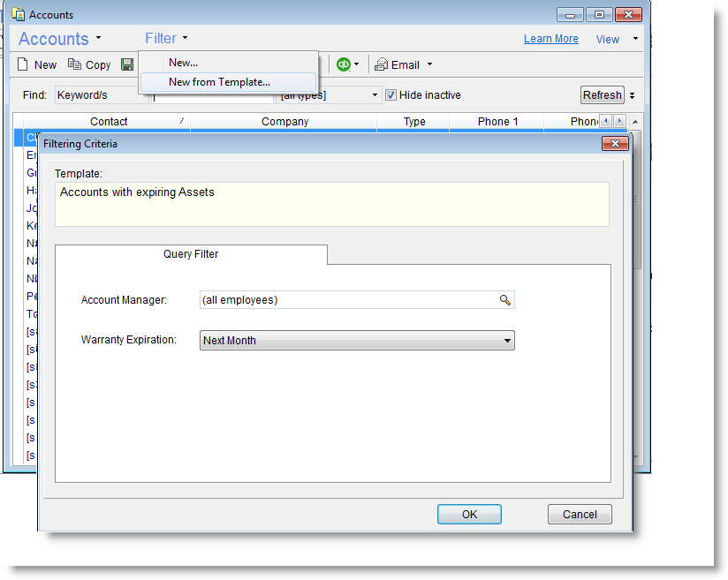Screen dimensions: 728x580
Task: Click the Copy icon in toolbar
Action: click(x=74, y=64)
